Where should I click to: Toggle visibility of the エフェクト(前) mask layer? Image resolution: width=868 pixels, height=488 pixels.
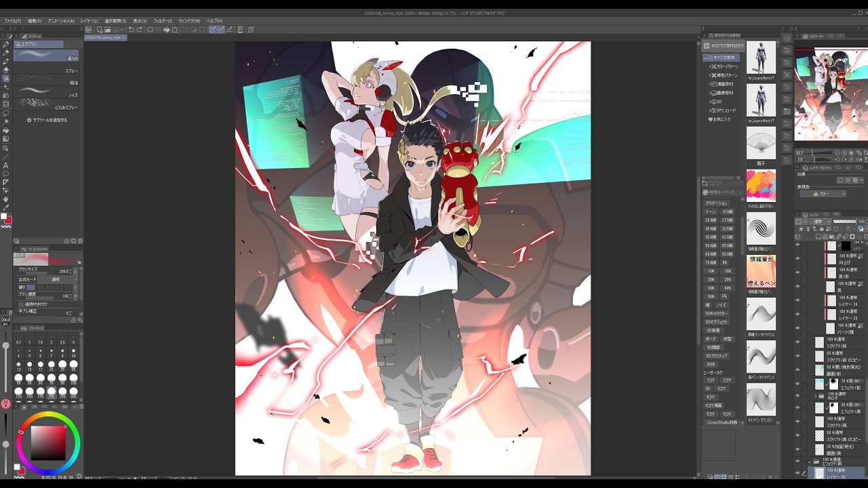tap(797, 384)
